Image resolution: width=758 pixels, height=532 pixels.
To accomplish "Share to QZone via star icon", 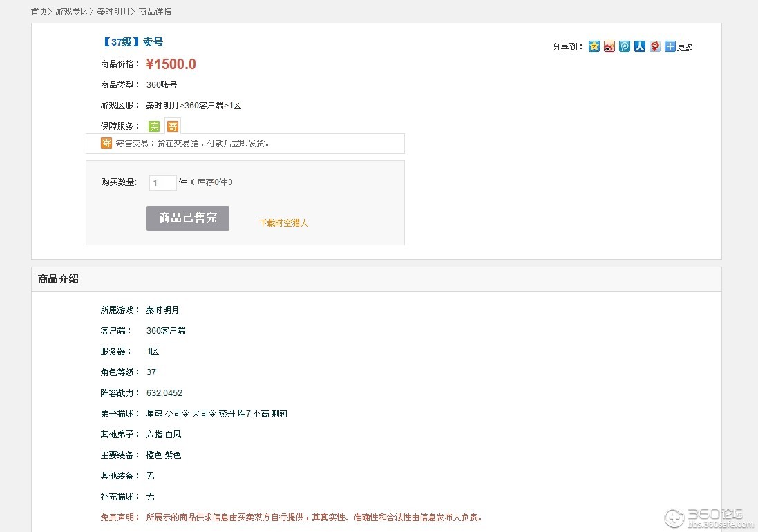I will coord(594,46).
